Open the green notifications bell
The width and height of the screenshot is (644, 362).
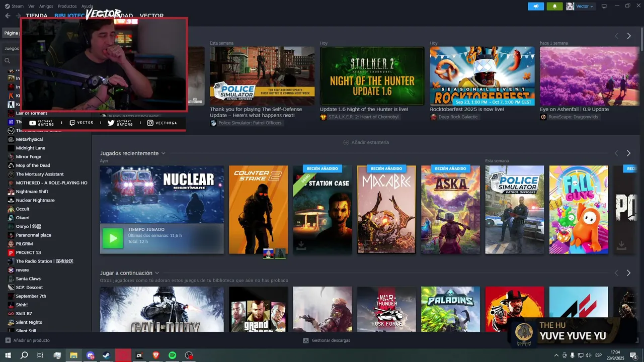(x=554, y=6)
